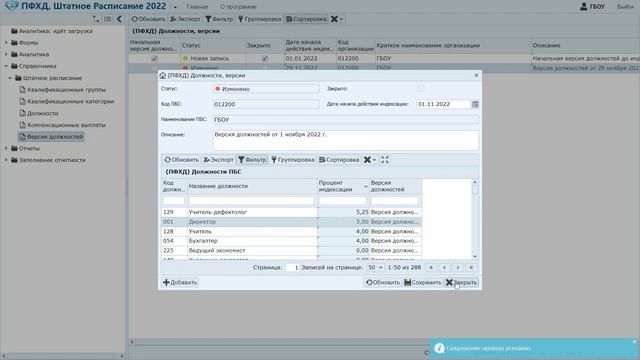
Task: Open the Главная menu item
Action: tap(197, 7)
